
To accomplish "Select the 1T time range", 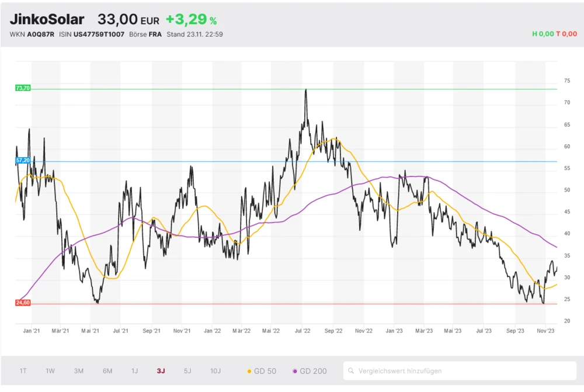I will [23, 371].
